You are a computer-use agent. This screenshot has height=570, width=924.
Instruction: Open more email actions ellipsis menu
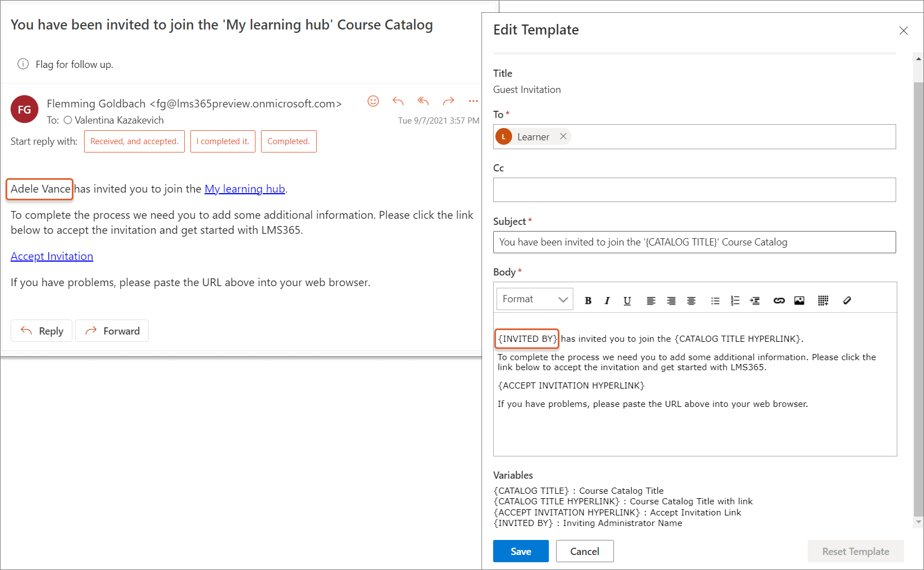point(473,101)
